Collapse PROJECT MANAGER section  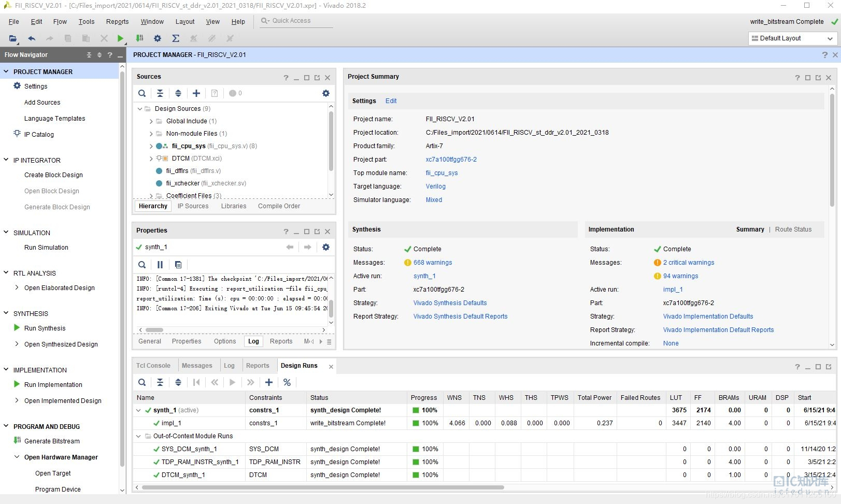pos(6,71)
